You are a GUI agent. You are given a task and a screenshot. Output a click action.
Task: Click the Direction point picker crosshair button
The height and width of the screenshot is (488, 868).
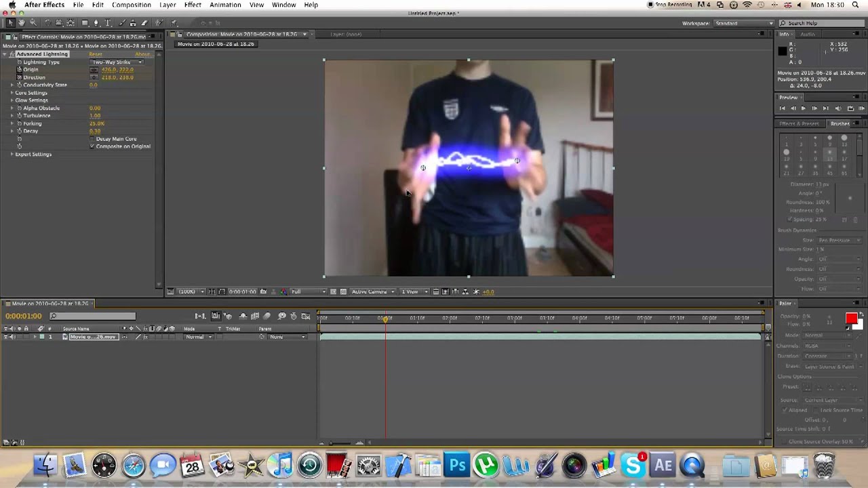94,77
